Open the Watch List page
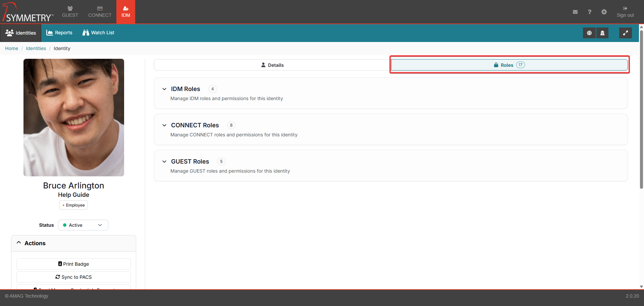This screenshot has height=306, width=644. click(98, 33)
